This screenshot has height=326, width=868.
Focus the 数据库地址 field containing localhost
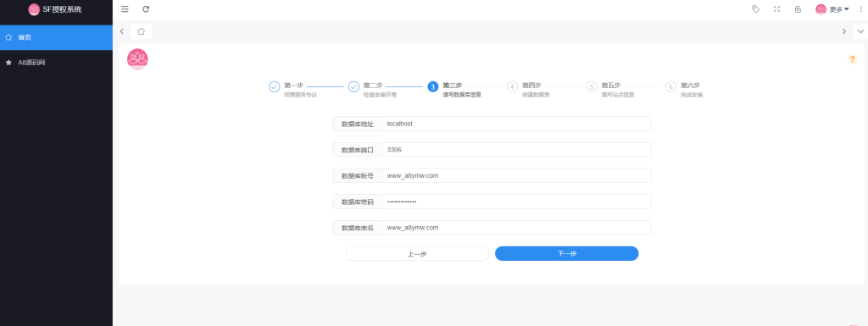tap(517, 124)
